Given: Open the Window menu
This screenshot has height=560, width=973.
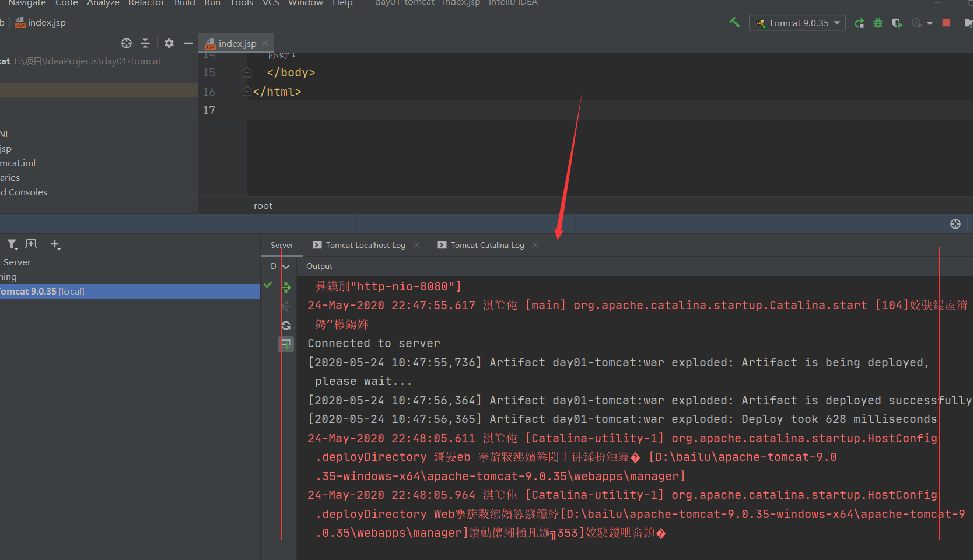Looking at the screenshot, I should (x=306, y=3).
